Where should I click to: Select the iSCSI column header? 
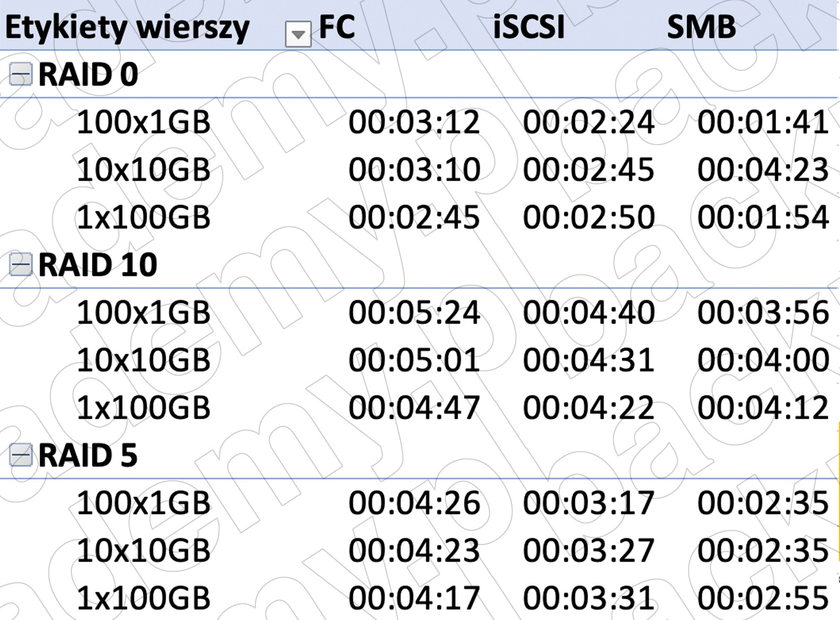coord(528,27)
